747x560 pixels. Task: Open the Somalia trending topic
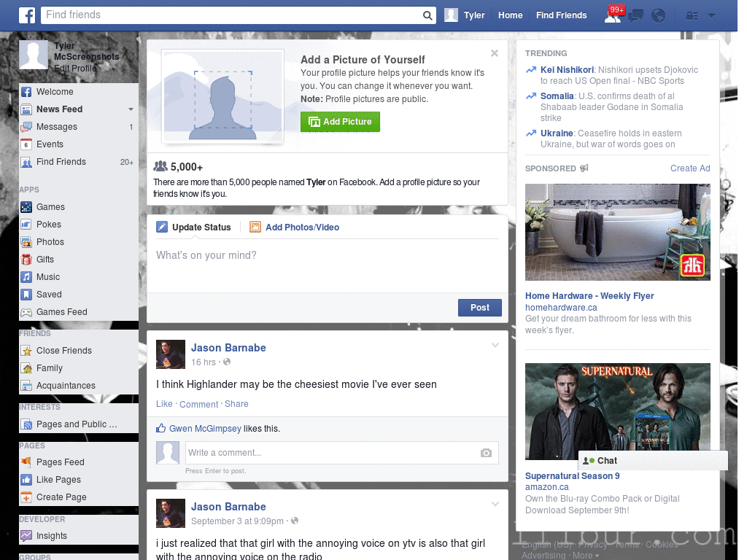(557, 96)
